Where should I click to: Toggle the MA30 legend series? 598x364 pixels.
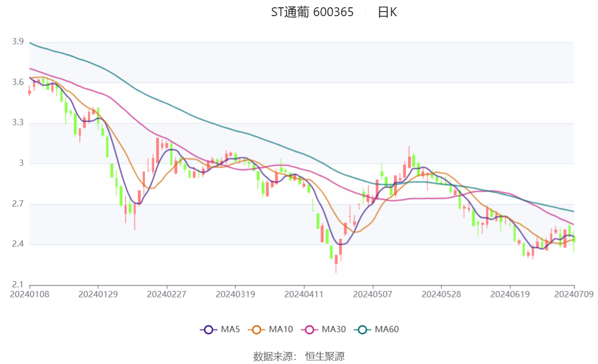pos(323,329)
